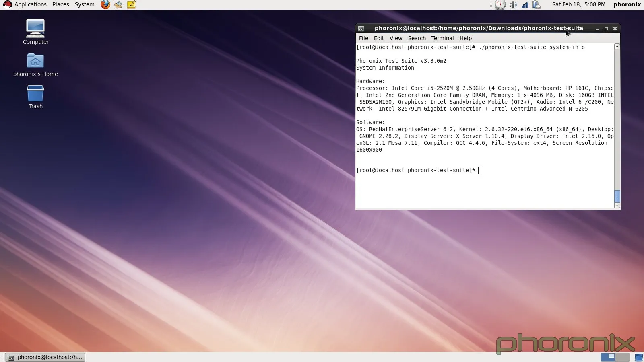Image resolution: width=644 pixels, height=362 pixels.
Task: Open the network signal indicator
Action: (x=525, y=5)
